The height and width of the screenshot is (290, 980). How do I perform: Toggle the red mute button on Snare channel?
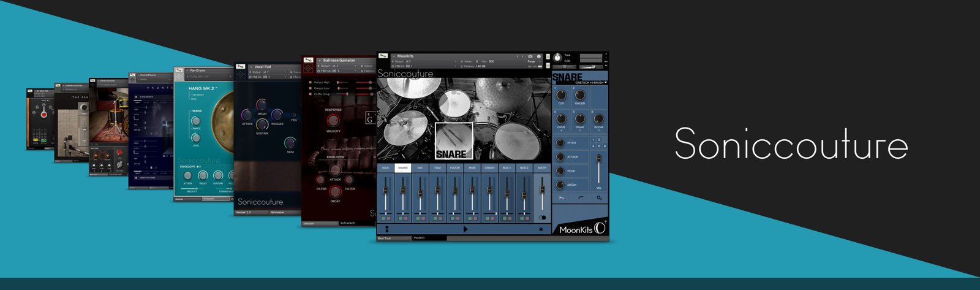[405, 218]
